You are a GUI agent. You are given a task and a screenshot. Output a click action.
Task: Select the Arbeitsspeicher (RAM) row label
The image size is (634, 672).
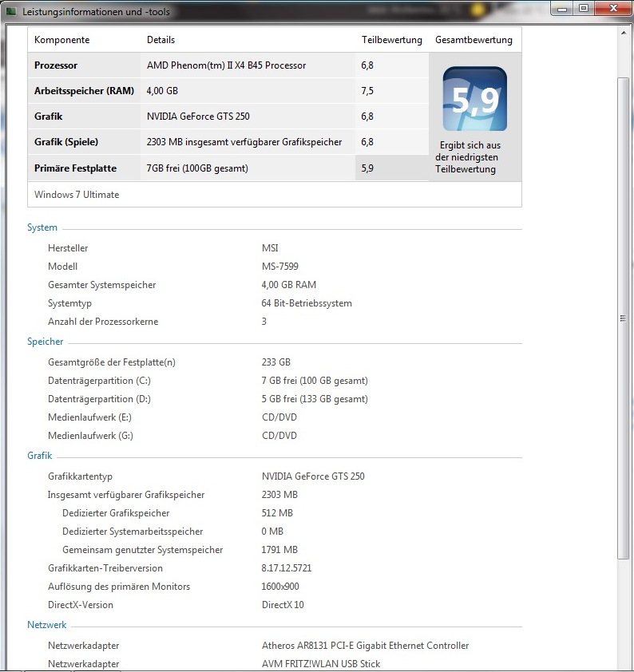point(84,91)
